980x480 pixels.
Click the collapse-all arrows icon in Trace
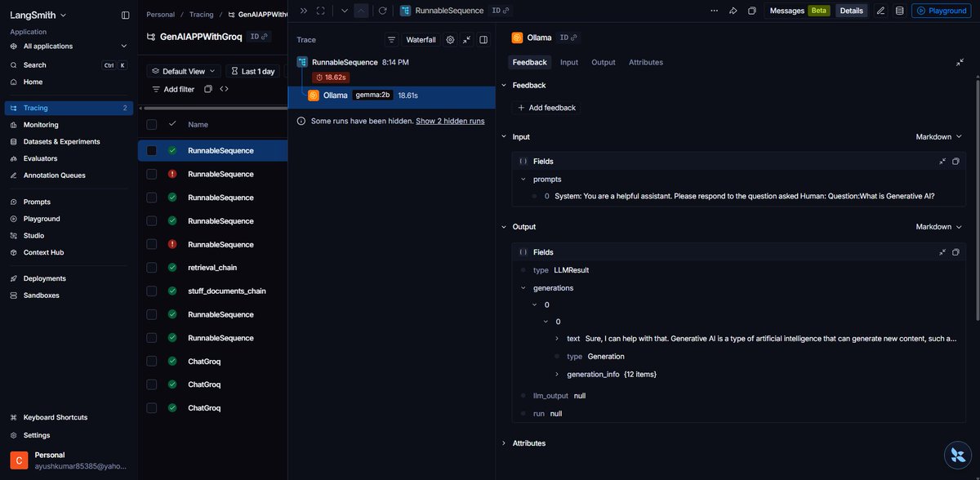[x=466, y=39]
